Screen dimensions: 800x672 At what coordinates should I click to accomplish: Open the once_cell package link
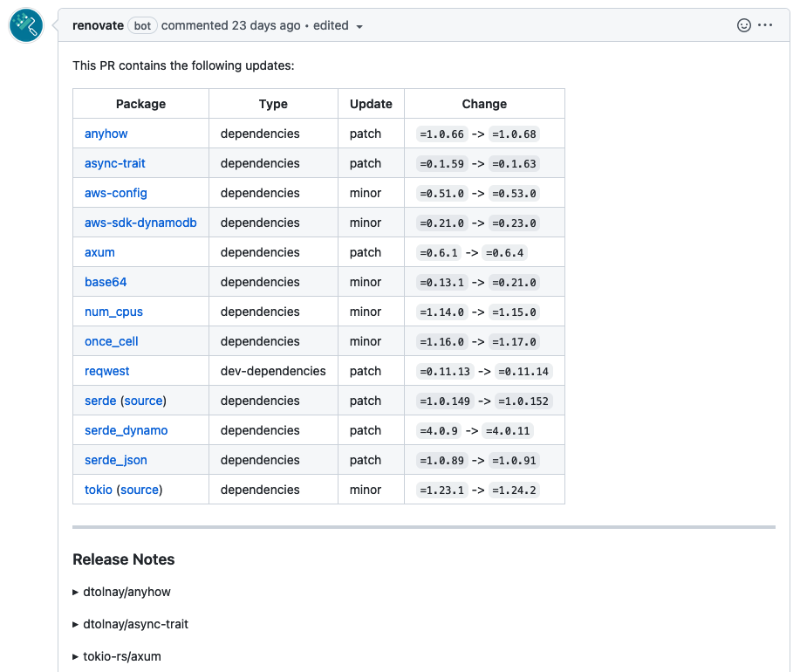pos(111,341)
